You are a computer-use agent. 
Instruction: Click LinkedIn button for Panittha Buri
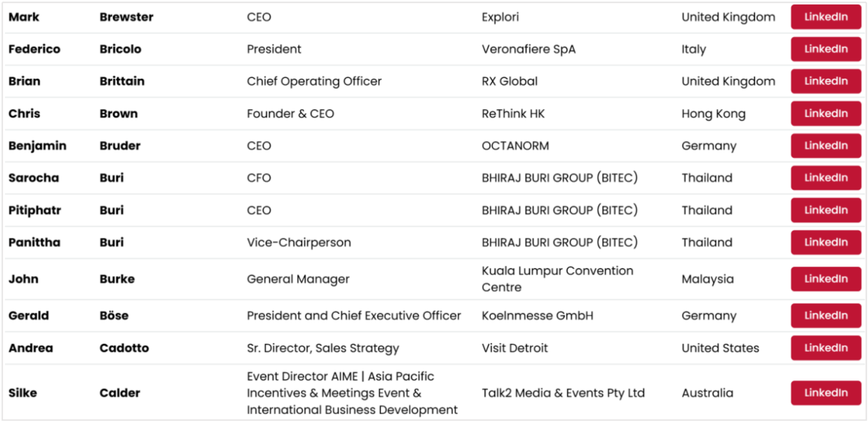coord(826,242)
